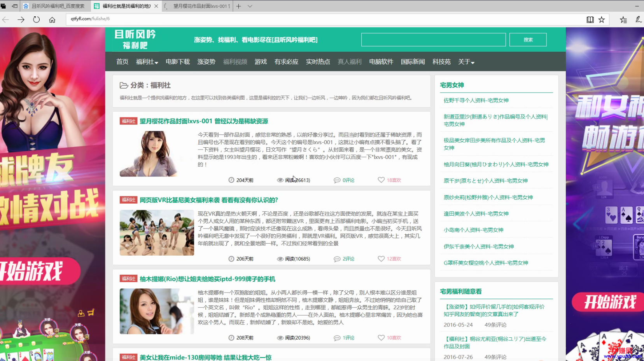The image size is (644, 361).
Task: Toggle the like heart on 柚木提娜 article
Action: coord(381,338)
